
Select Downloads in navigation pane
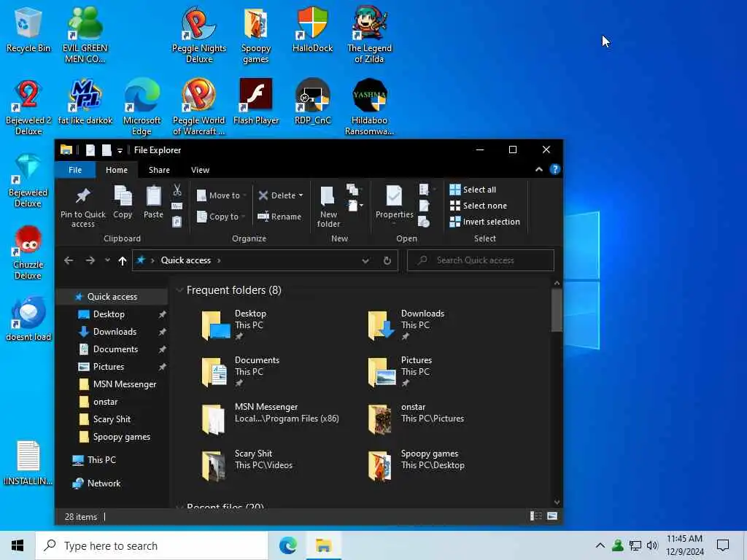tap(115, 332)
